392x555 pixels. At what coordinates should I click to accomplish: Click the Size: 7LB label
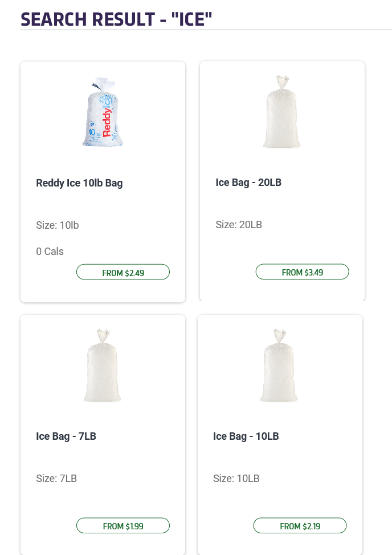tap(56, 479)
